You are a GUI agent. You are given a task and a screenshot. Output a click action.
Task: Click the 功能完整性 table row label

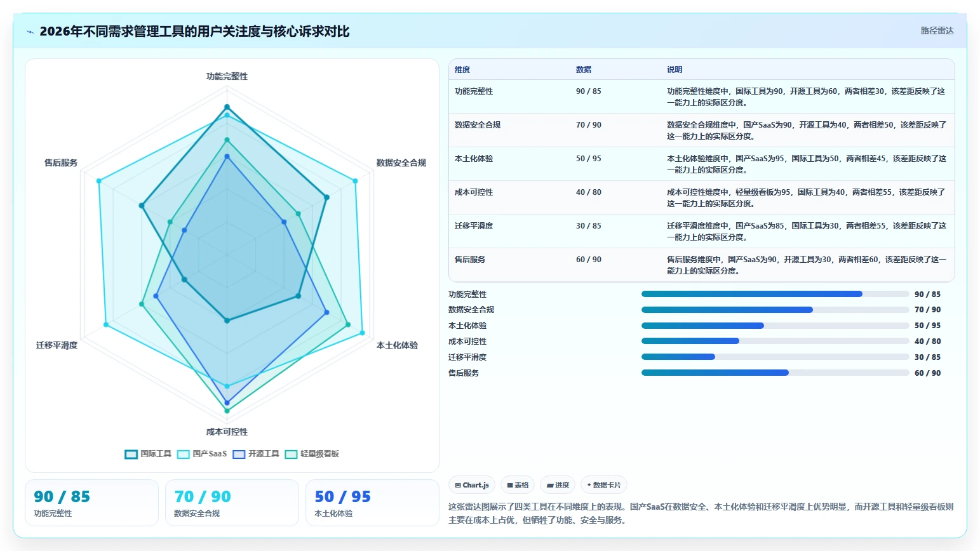[x=474, y=91]
